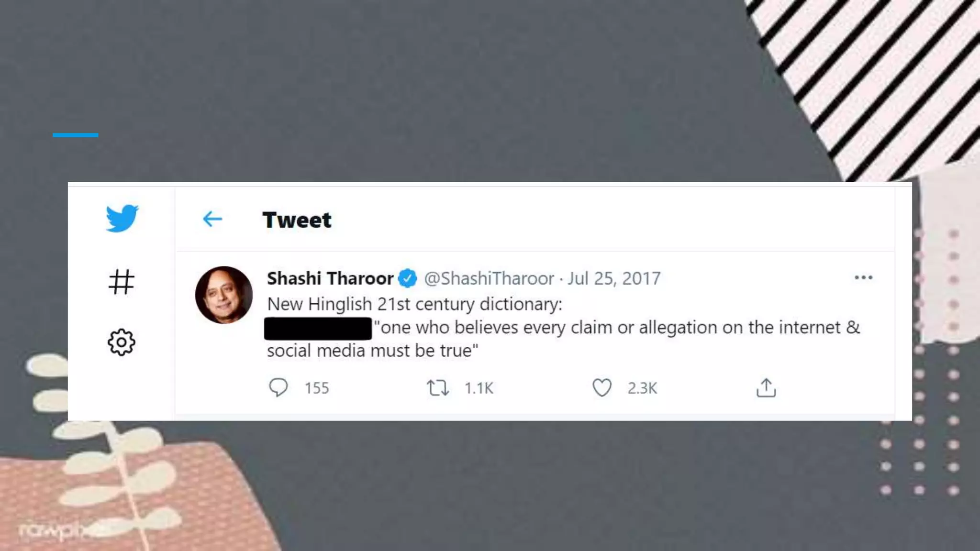The image size is (980, 551).
Task: Click the Tweet header title
Action: tap(297, 220)
